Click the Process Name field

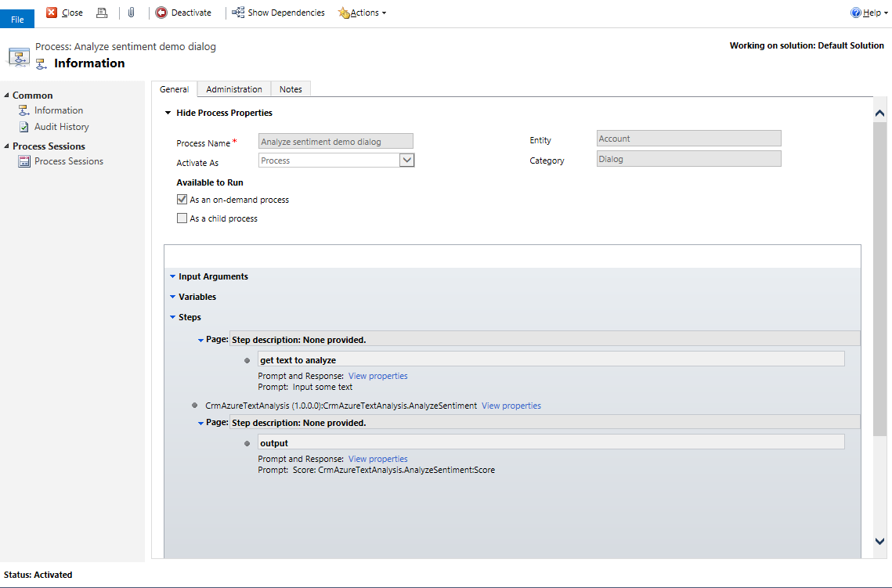point(336,142)
